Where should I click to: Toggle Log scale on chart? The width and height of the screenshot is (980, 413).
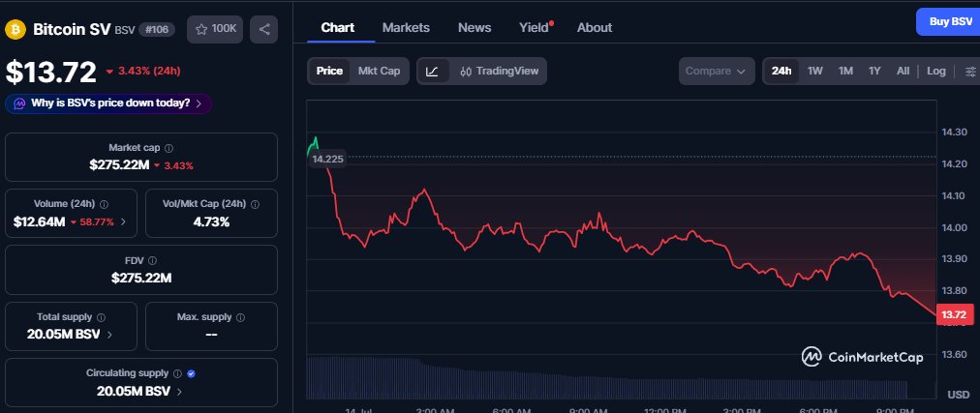[936, 72]
